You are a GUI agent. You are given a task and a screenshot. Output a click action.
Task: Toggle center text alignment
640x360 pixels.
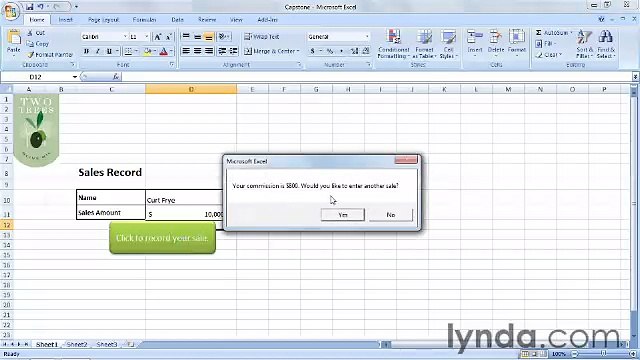(x=197, y=51)
